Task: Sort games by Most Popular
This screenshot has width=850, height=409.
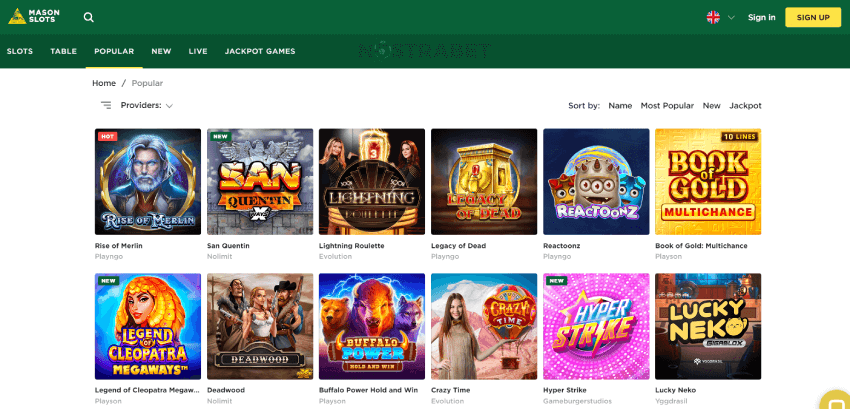Action: 667,106
